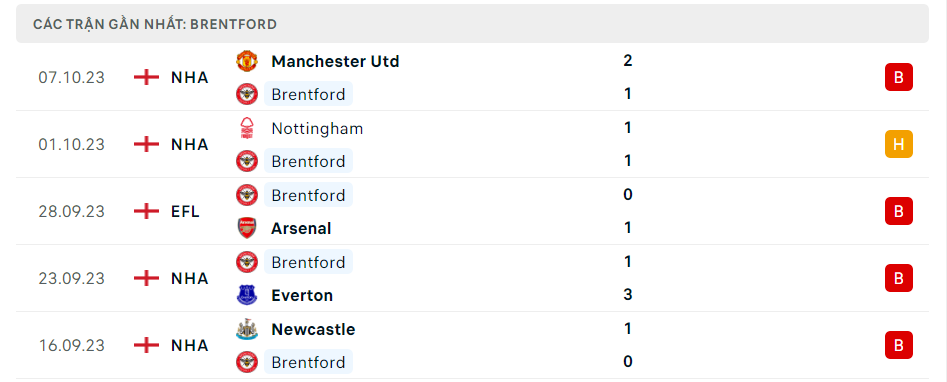Click the 'Các trận gần nhất: Brentford' header

pos(155,24)
